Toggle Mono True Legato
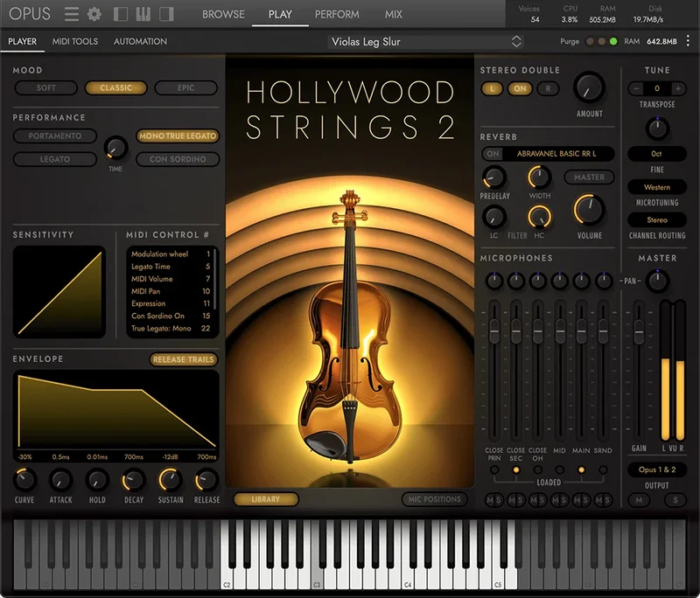 coord(178,136)
